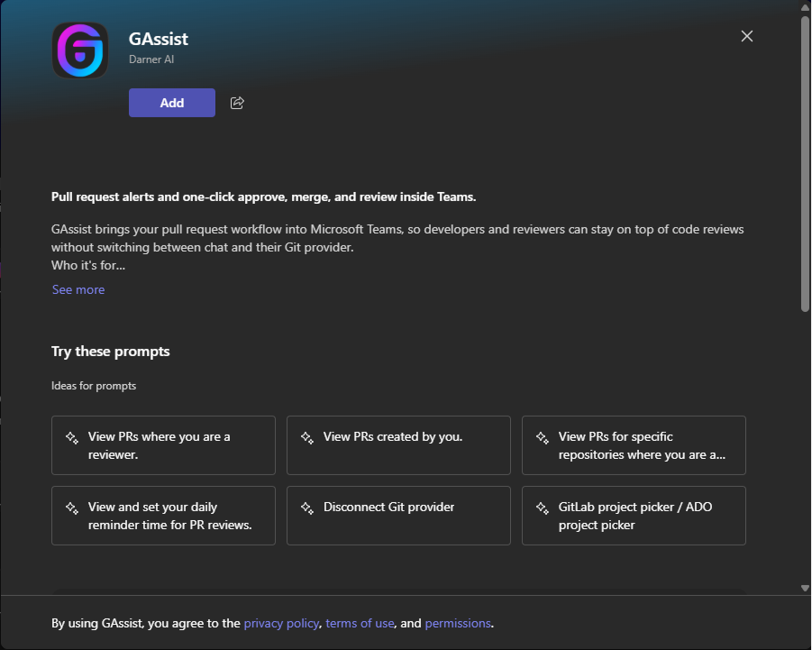Click the 'Ideas for prompts' label

click(x=94, y=386)
